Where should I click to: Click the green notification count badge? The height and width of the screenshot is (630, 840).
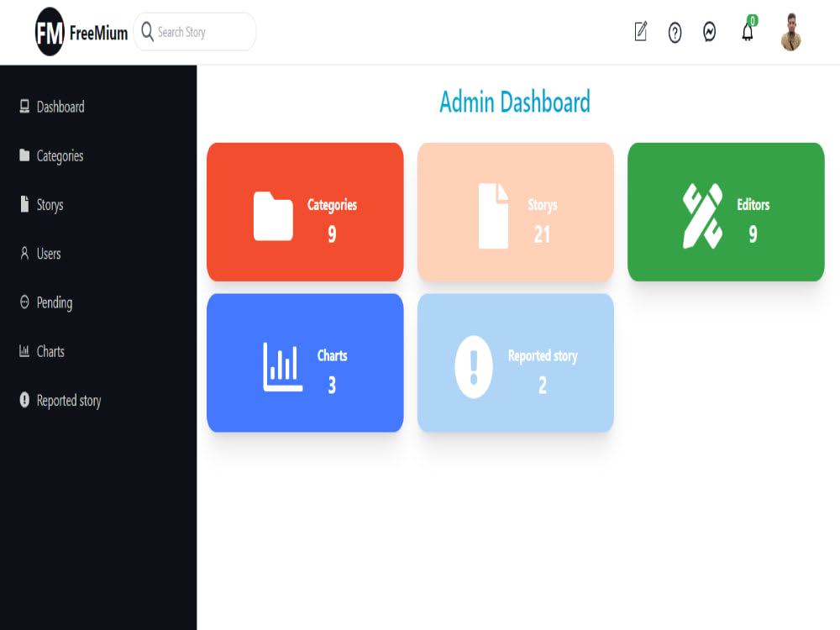pyautogui.click(x=753, y=20)
